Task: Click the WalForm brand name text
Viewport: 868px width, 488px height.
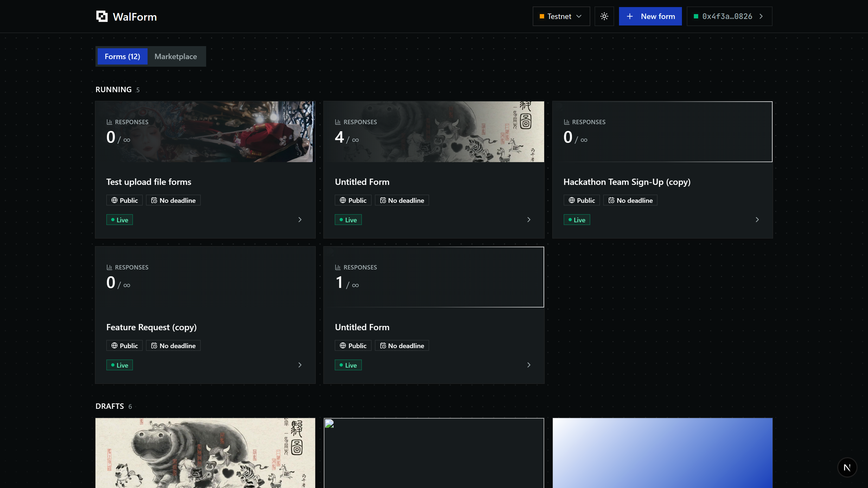Action: click(x=135, y=17)
